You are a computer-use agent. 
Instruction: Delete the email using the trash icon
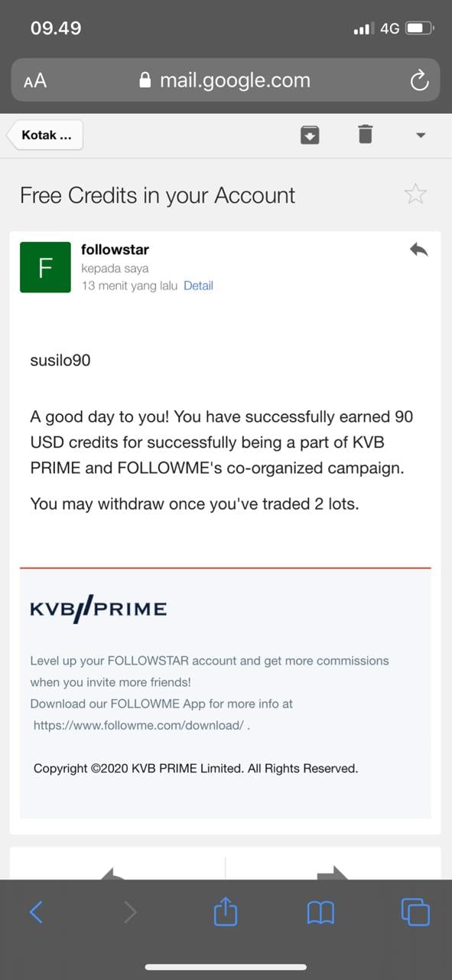(x=365, y=135)
